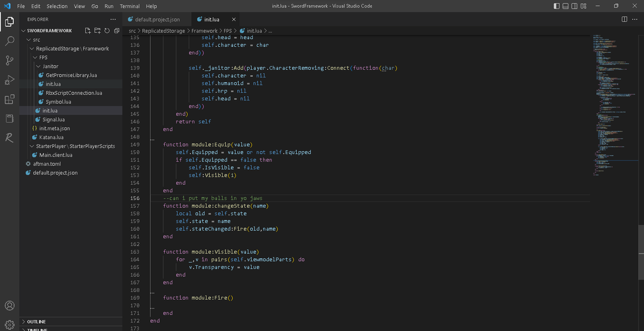Open the Extensions view
Screen dimensions: 644x331
10,99
